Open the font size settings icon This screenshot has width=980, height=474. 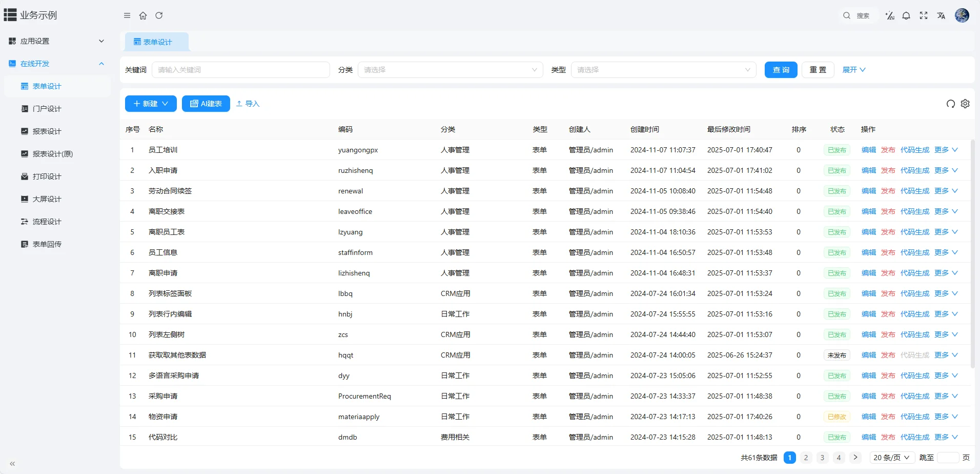pyautogui.click(x=890, y=15)
